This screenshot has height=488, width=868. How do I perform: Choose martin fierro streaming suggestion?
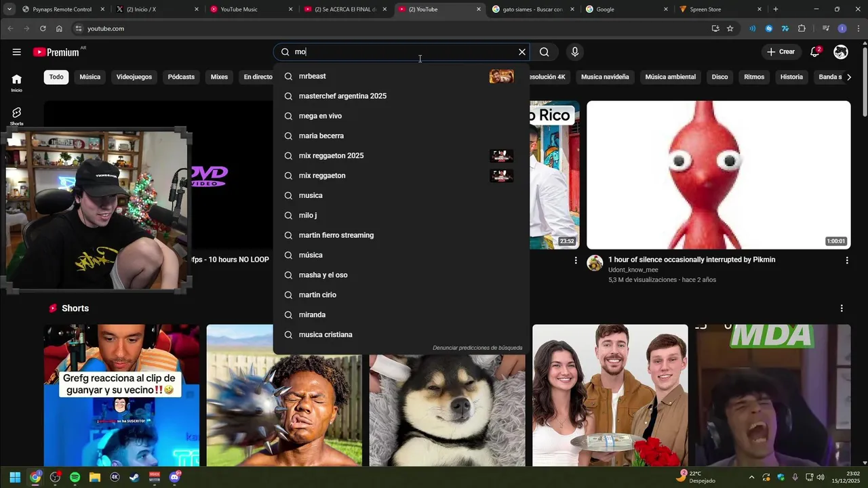(x=401, y=235)
